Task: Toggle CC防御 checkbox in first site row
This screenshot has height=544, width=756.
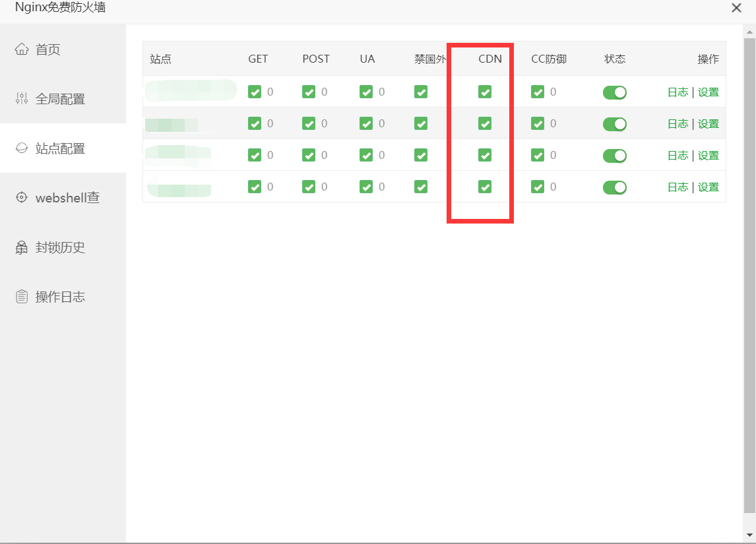Action: (x=538, y=92)
